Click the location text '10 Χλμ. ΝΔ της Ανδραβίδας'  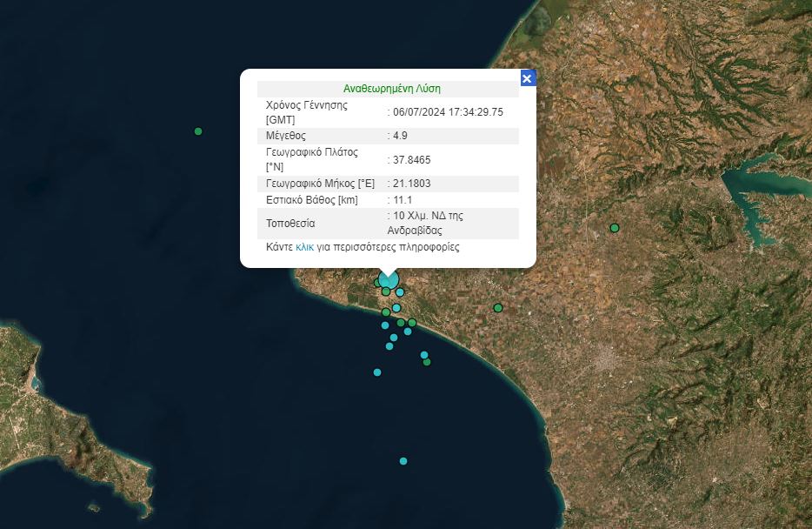click(x=428, y=223)
